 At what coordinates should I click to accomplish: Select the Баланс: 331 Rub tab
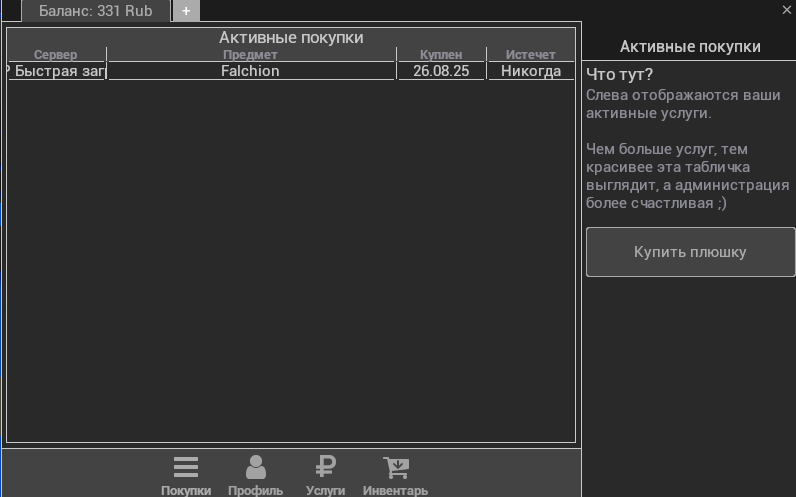[96, 11]
